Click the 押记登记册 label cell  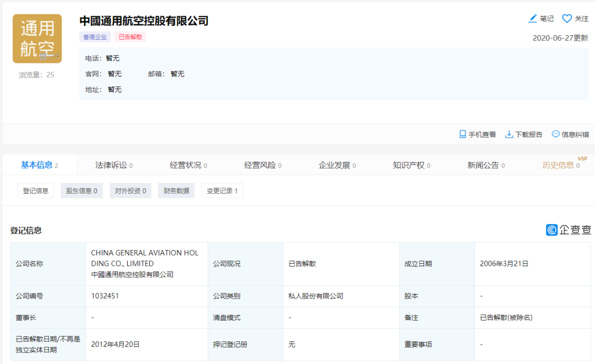tap(246, 344)
